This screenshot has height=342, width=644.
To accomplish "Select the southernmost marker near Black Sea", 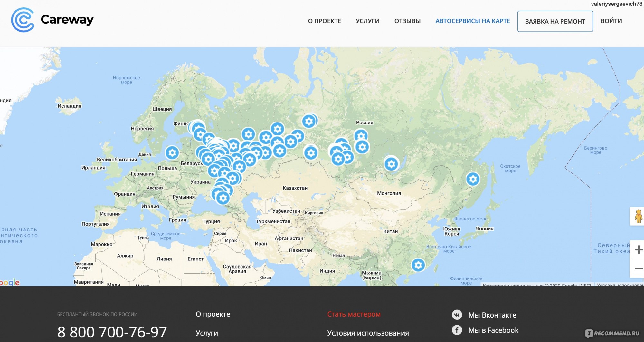I will click(x=223, y=198).
